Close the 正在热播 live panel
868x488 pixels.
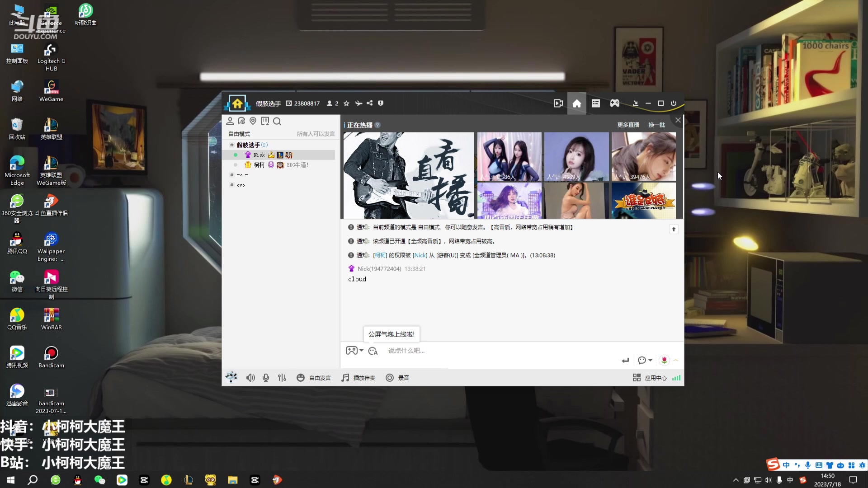(678, 120)
